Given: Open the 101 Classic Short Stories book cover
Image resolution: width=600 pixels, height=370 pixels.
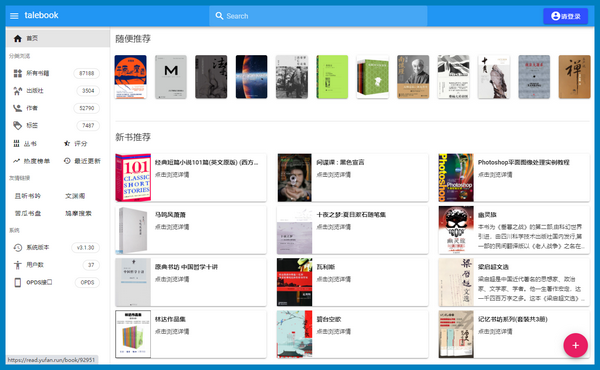Looking at the screenshot, I should coord(133,178).
